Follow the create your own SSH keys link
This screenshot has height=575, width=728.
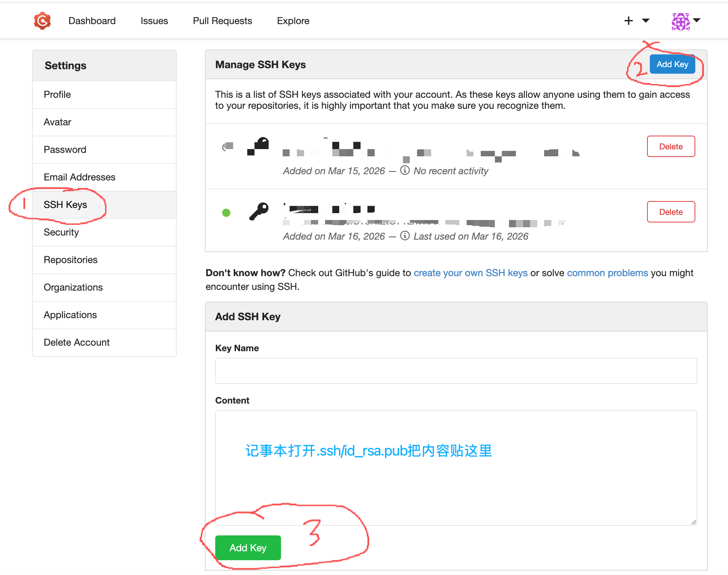pos(470,273)
